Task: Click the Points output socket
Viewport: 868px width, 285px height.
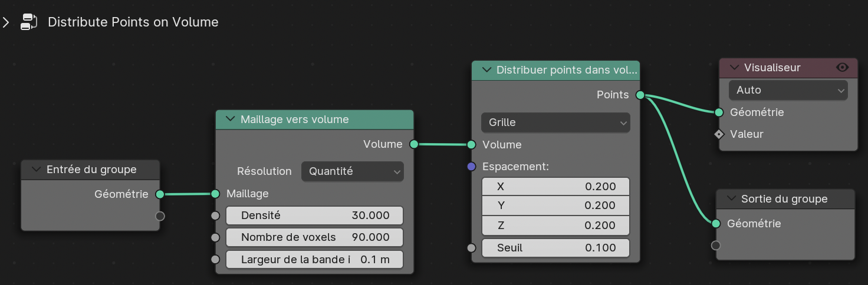Action: 640,95
